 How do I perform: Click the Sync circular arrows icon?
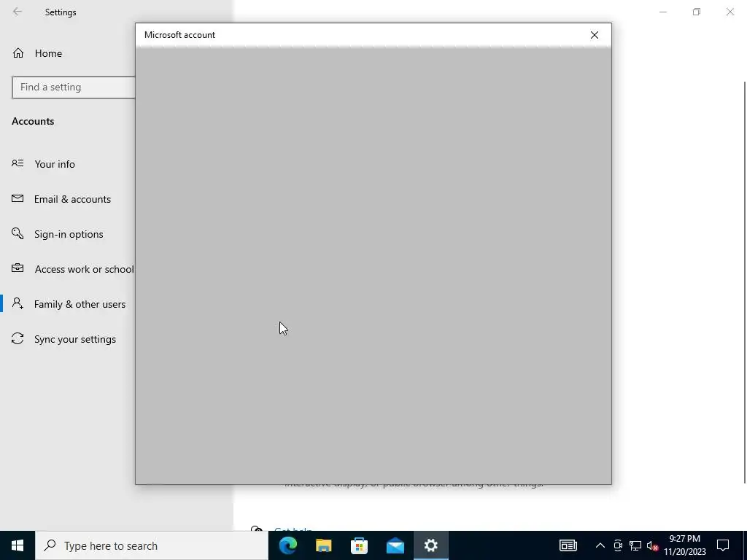[x=18, y=338]
